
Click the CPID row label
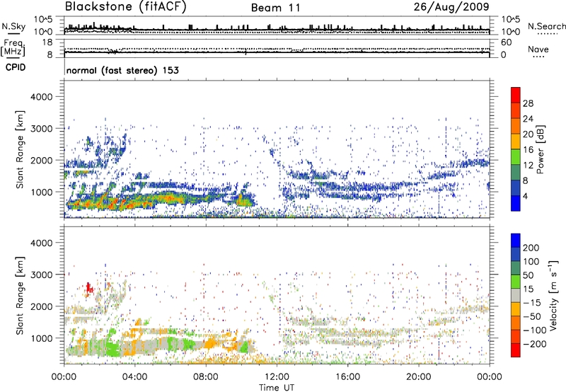[x=16, y=67]
